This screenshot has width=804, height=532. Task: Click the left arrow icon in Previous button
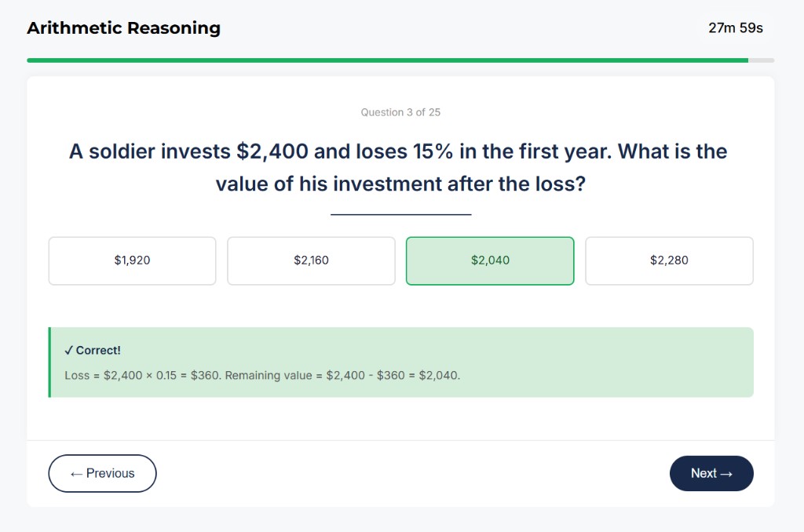point(76,473)
